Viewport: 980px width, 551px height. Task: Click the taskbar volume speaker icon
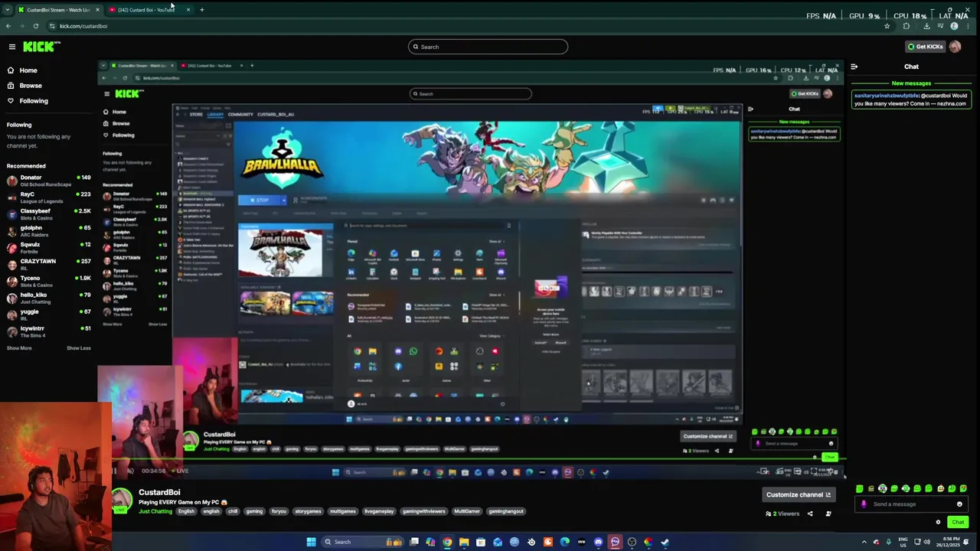pos(927,543)
